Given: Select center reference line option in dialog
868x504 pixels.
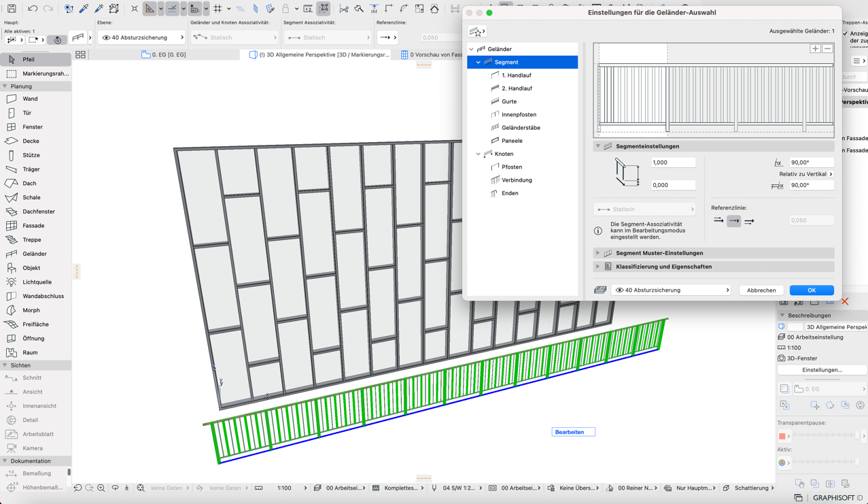Looking at the screenshot, I should coord(733,221).
